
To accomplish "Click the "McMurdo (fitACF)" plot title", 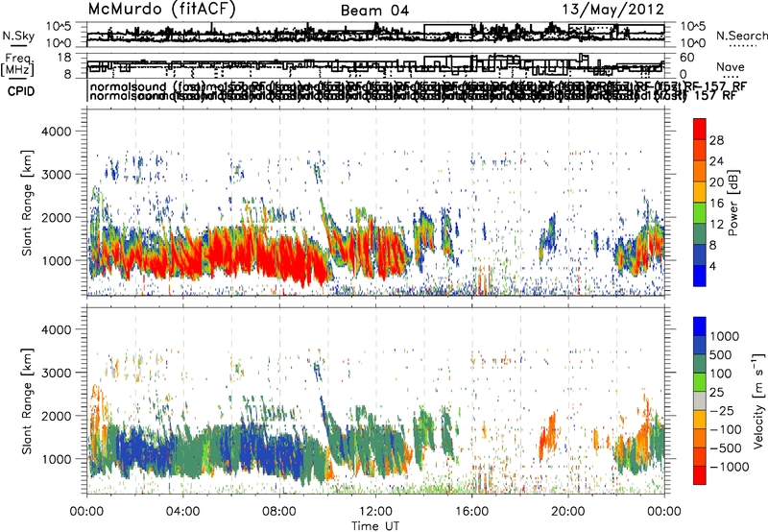I will point(161,10).
